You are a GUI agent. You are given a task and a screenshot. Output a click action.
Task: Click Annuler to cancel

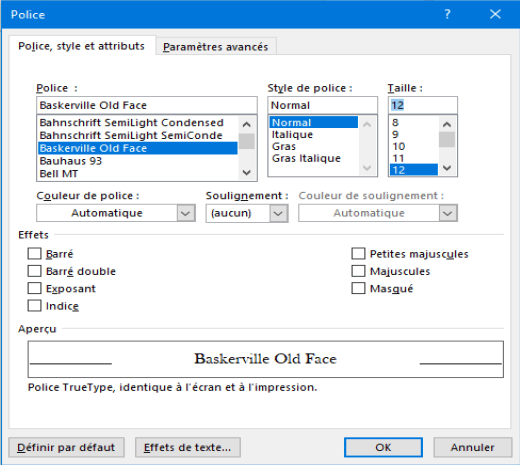473,447
